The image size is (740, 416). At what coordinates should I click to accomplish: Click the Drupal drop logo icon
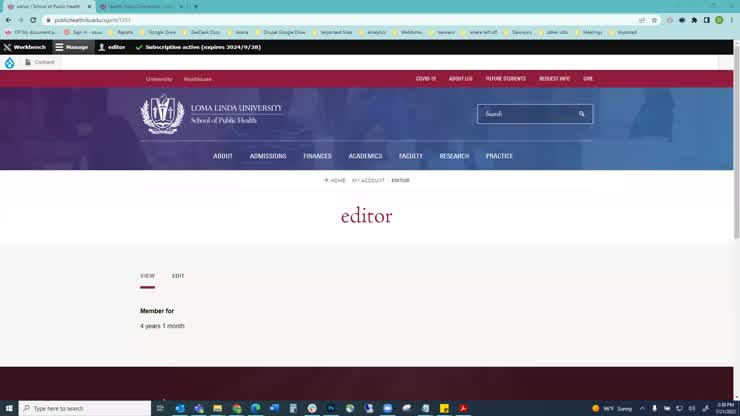tap(10, 62)
